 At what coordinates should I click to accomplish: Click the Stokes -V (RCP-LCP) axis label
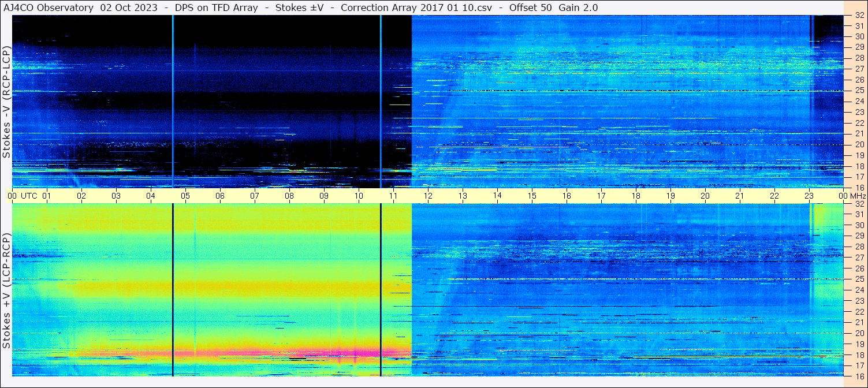(x=6, y=102)
